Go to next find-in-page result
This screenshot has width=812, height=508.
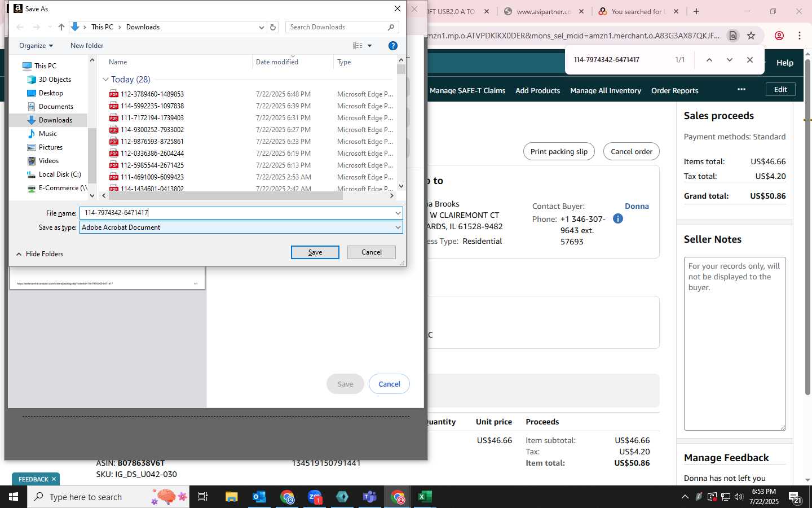coord(730,60)
